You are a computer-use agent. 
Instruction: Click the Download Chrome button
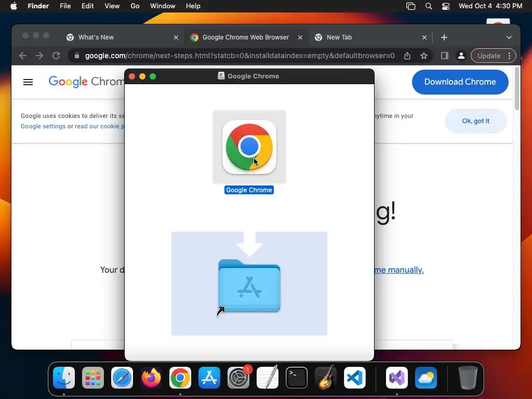(x=460, y=82)
